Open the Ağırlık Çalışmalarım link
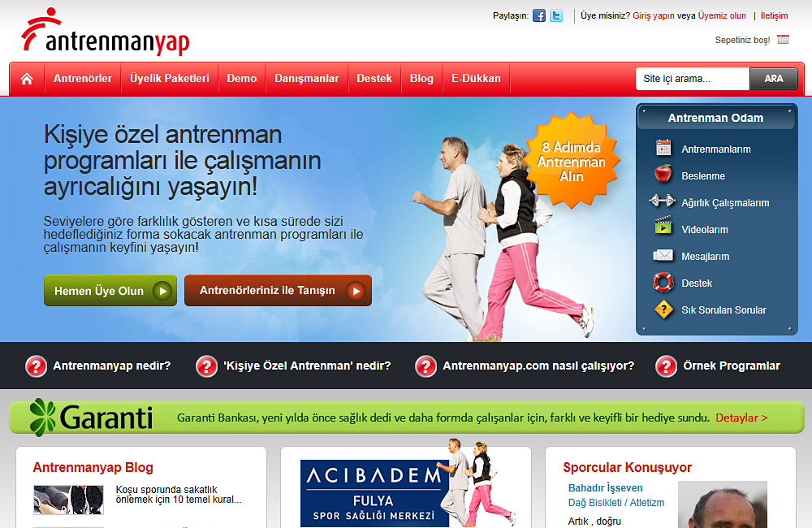This screenshot has width=812, height=528. click(725, 203)
